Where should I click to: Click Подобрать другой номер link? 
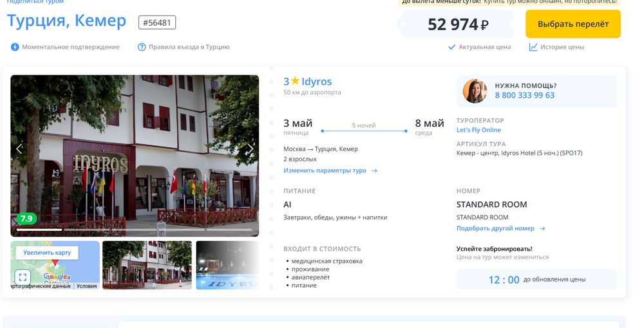click(495, 228)
